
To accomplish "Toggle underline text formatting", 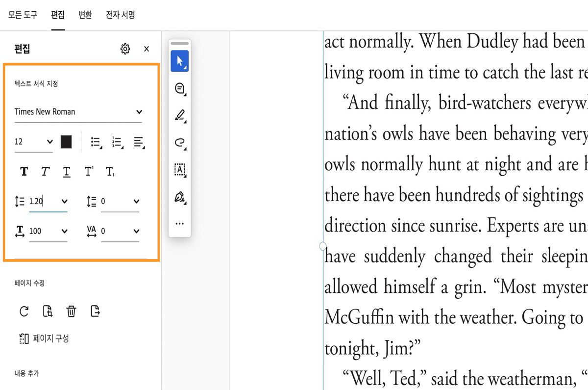I will click(67, 172).
